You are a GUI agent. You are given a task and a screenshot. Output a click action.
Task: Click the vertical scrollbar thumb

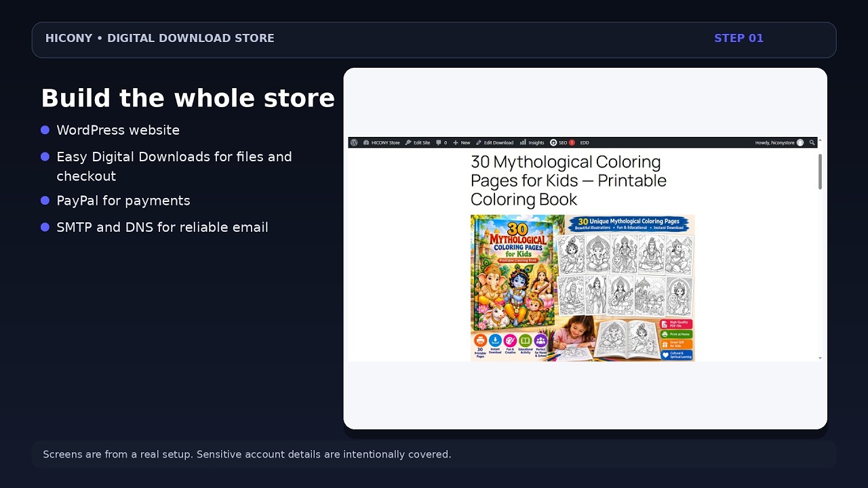[x=820, y=171]
